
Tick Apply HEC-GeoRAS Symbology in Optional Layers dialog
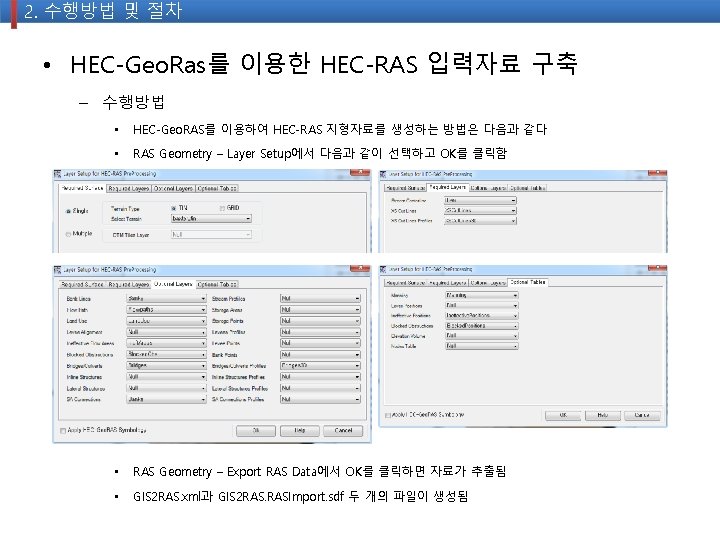point(63,431)
